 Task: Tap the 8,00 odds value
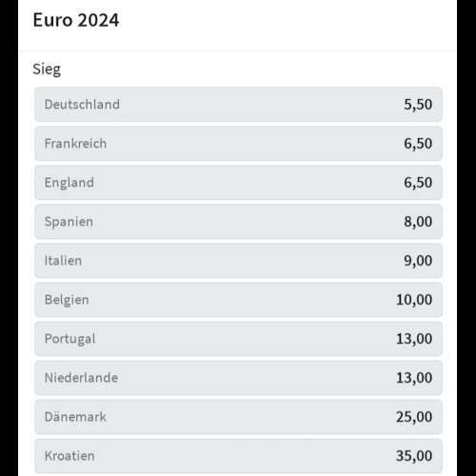tap(418, 222)
